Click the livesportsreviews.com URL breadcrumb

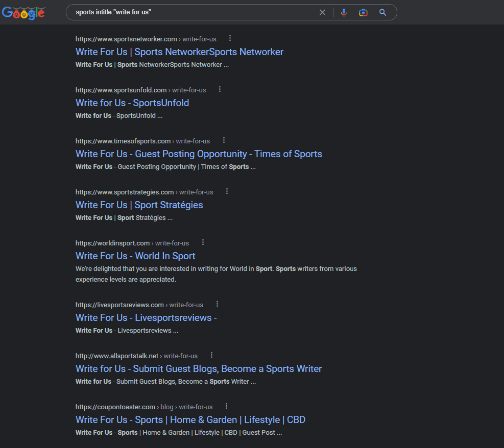click(139, 305)
